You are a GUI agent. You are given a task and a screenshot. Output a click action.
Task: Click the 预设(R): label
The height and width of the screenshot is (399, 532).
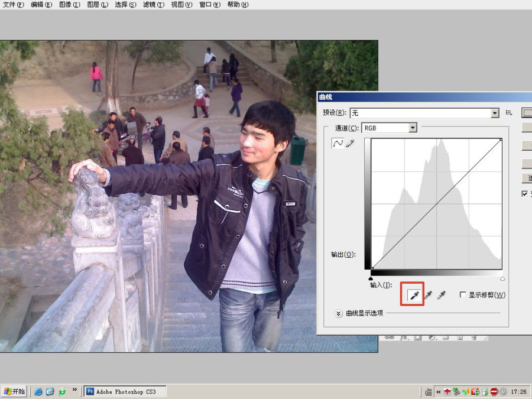[335, 113]
